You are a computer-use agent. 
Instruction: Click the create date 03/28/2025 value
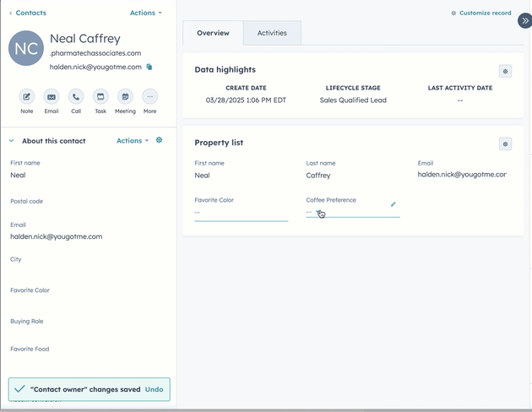click(x=246, y=100)
